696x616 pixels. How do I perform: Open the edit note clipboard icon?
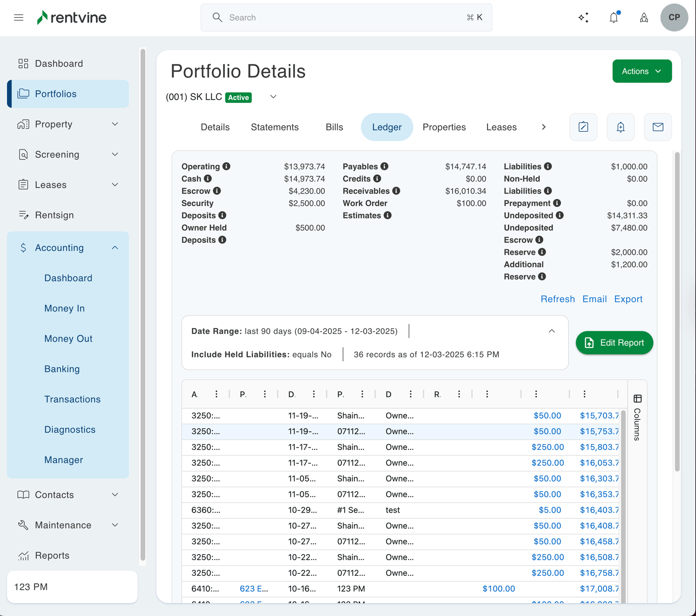(x=583, y=127)
